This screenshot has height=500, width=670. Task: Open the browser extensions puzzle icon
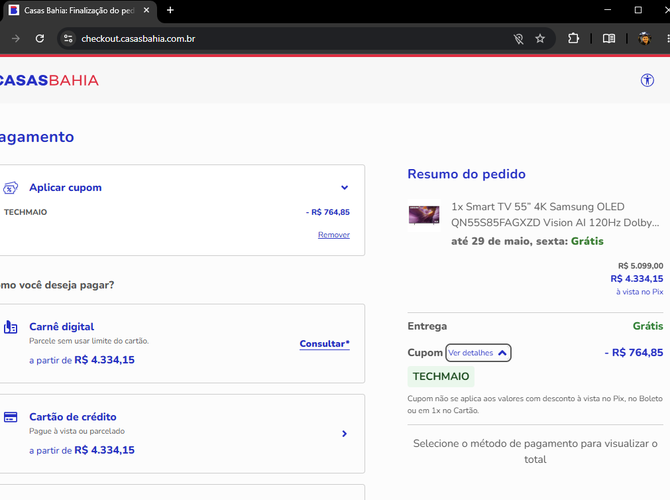point(573,38)
